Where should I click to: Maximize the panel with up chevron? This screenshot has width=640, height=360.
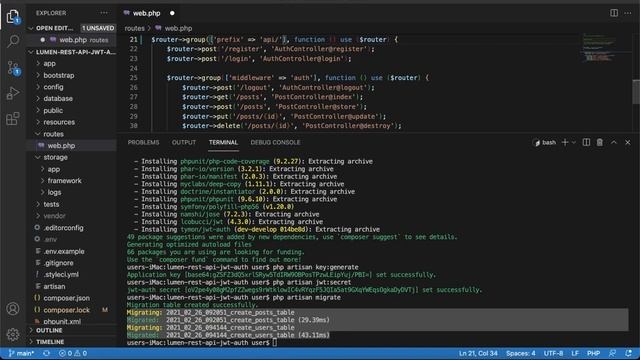(614, 142)
